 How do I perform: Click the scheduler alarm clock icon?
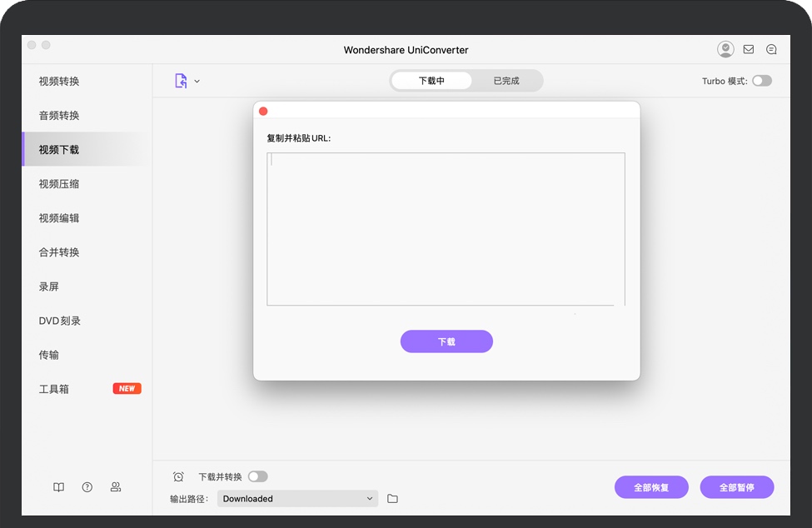178,477
